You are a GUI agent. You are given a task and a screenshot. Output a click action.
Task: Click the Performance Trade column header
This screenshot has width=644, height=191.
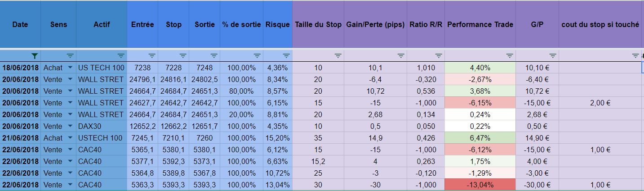tap(480, 24)
